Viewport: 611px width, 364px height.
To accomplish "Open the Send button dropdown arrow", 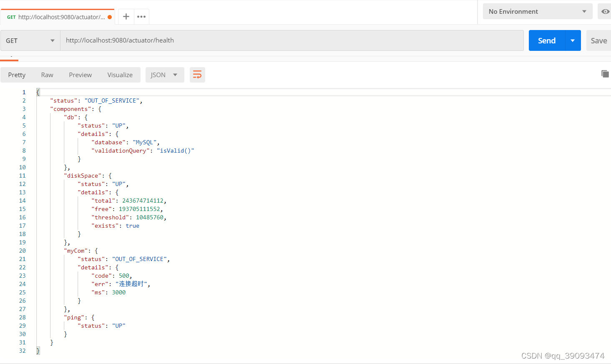I will coord(573,40).
